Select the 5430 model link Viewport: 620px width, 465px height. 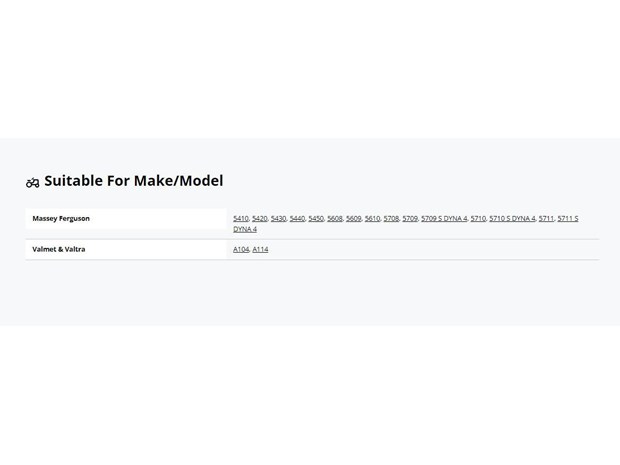[x=278, y=219]
